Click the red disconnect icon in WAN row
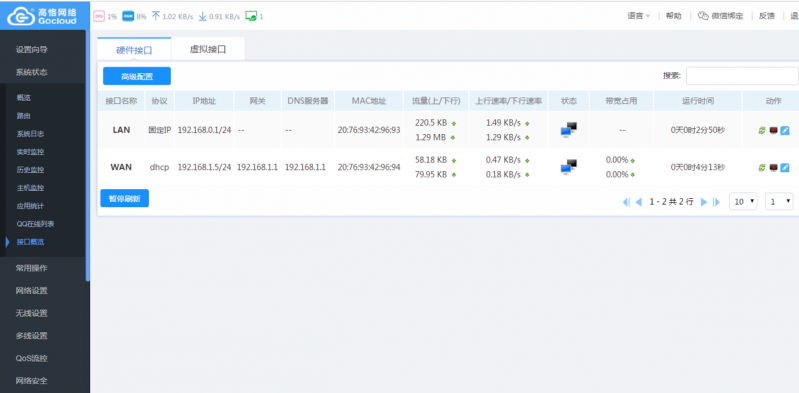 point(774,167)
